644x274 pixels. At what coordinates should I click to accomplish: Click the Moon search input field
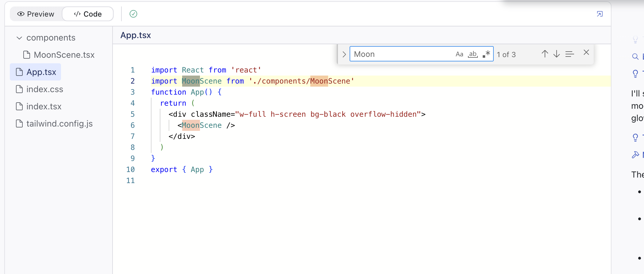pos(402,54)
